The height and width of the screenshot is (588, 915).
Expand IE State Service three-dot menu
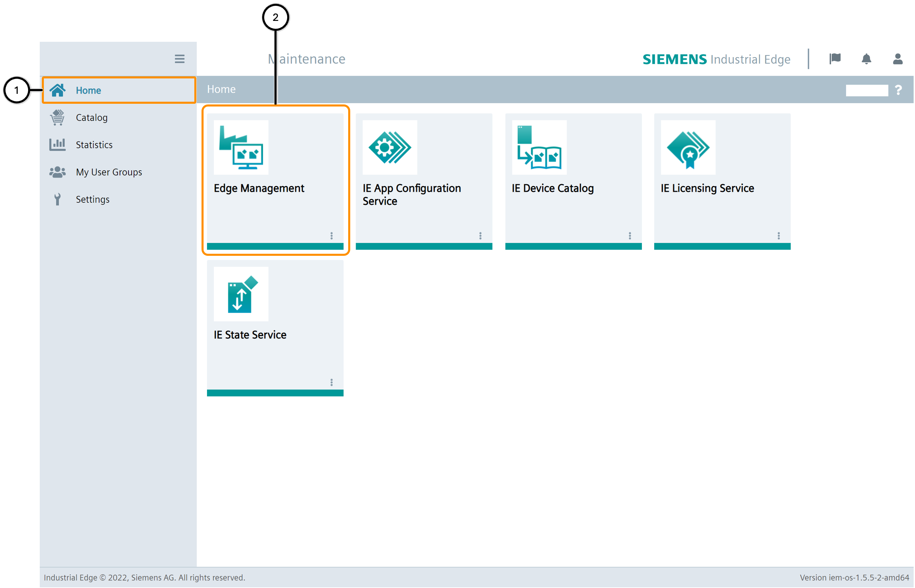[331, 382]
